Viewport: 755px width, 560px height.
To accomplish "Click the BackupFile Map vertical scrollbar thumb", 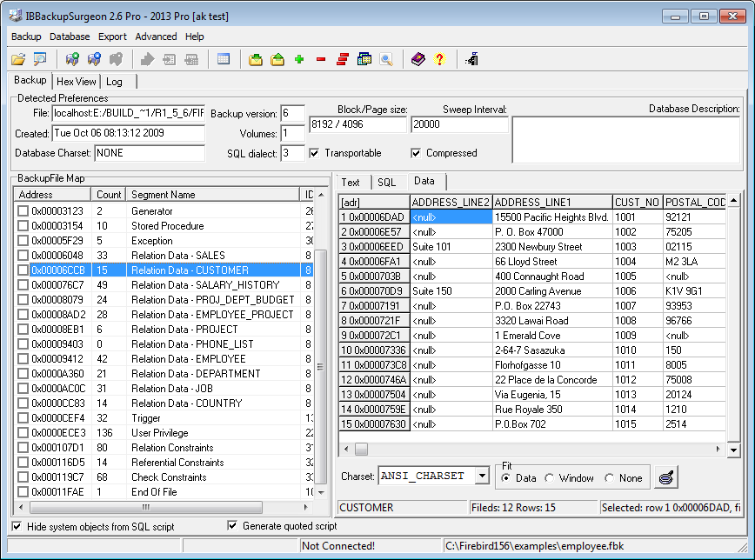I will coord(320,366).
